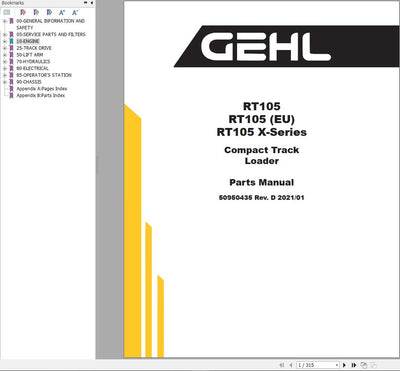Expand the 25-TRACK DRIVE bookmark node

(x=5, y=48)
